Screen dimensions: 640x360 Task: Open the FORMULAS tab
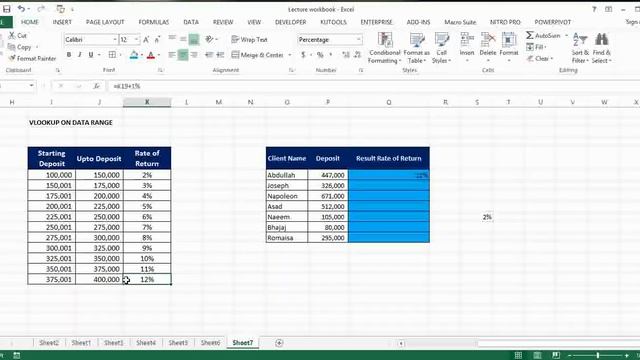point(153,22)
